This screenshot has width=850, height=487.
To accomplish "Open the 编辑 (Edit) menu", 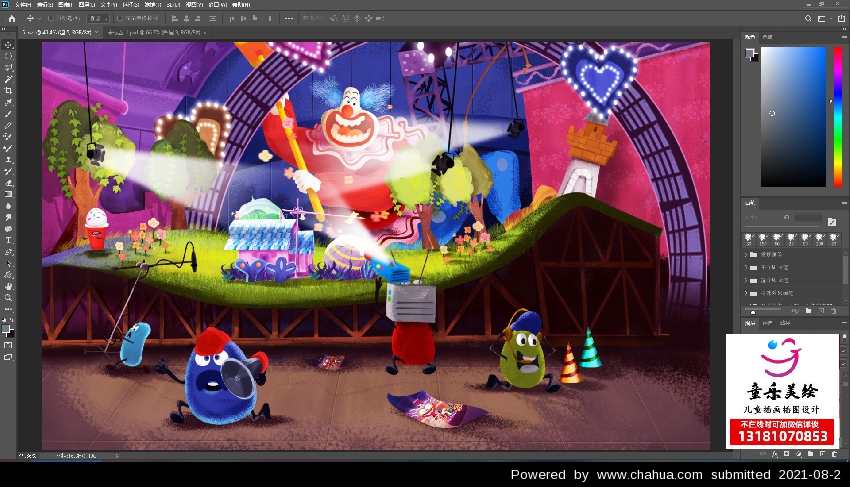I will point(44,4).
